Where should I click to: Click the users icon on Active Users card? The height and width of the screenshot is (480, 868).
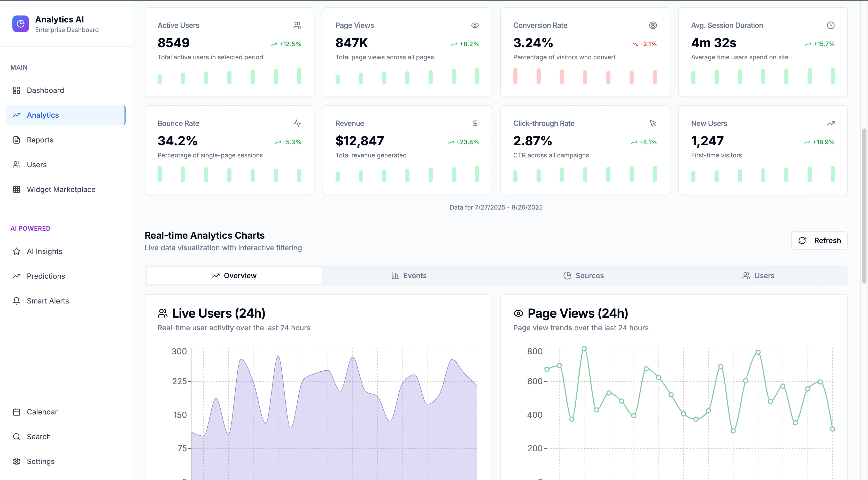pyautogui.click(x=297, y=25)
